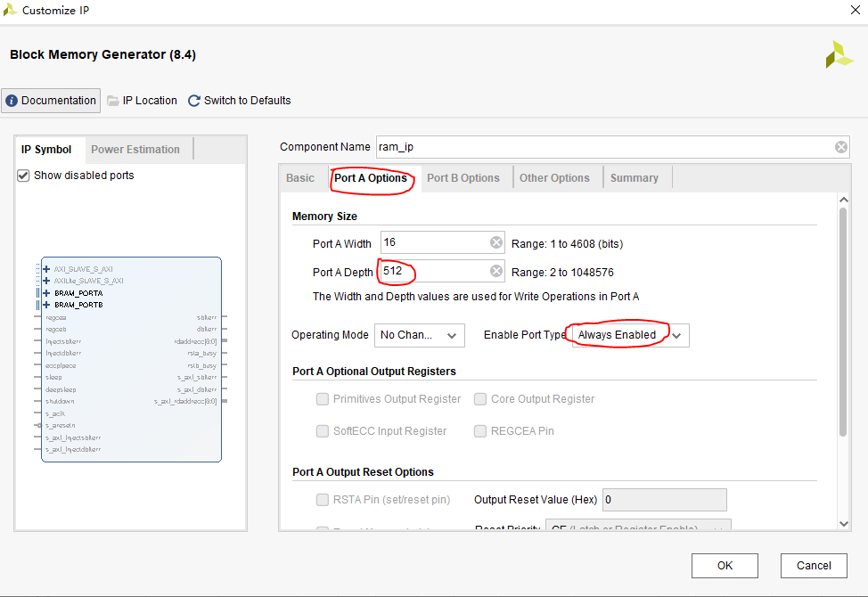The width and height of the screenshot is (868, 597).
Task: Expand the BRAM_PORTB port group
Action: pos(46,305)
